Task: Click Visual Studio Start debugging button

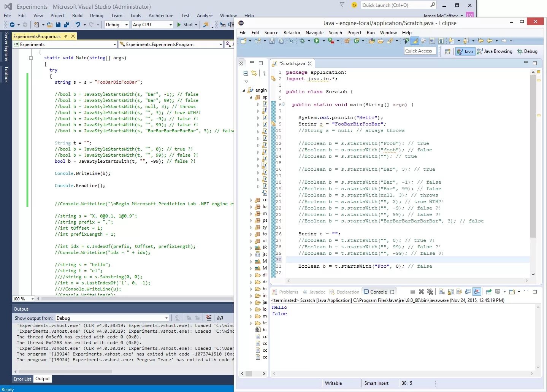Action: pos(185,25)
